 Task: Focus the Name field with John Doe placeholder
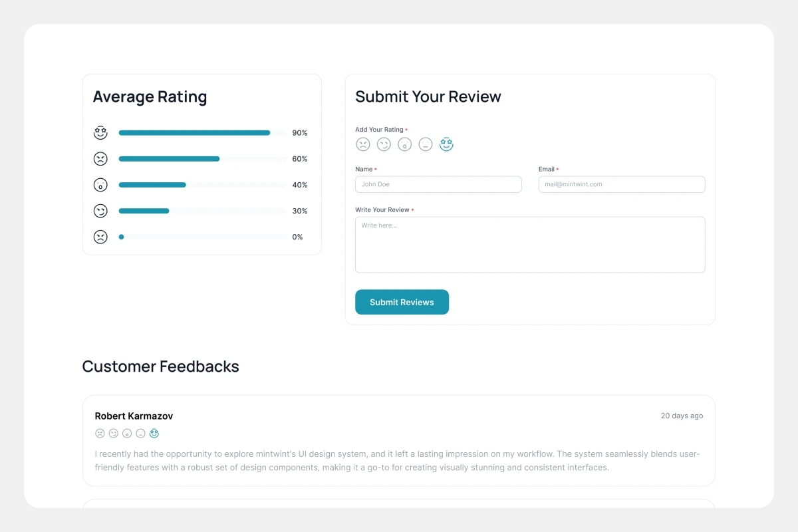click(438, 184)
